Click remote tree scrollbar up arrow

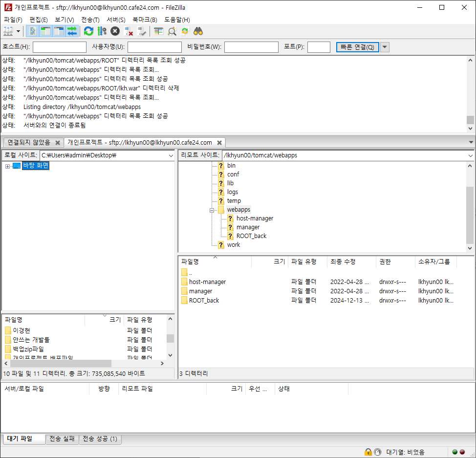coord(470,166)
